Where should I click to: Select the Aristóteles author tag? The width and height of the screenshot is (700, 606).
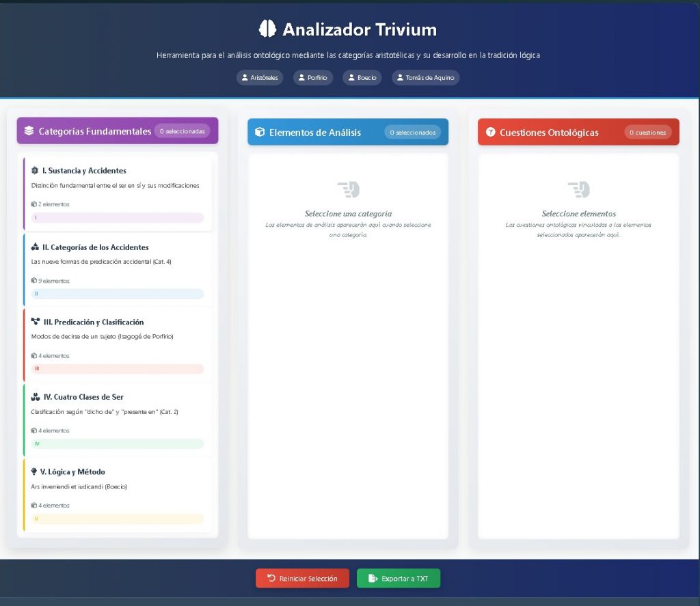(x=260, y=78)
